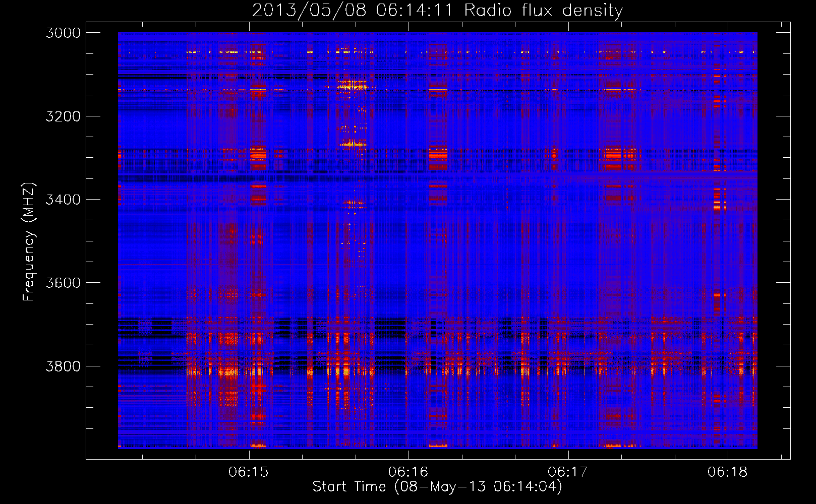Click the plot title '2013/05/08 06:14:11 Radio flux density'
The width and height of the screenshot is (816, 504).
pos(437,11)
